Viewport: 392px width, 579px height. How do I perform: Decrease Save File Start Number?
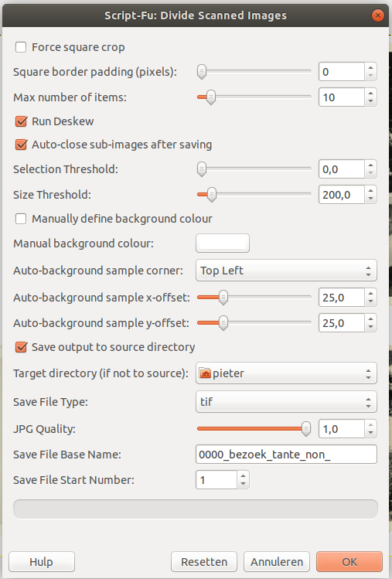click(243, 485)
